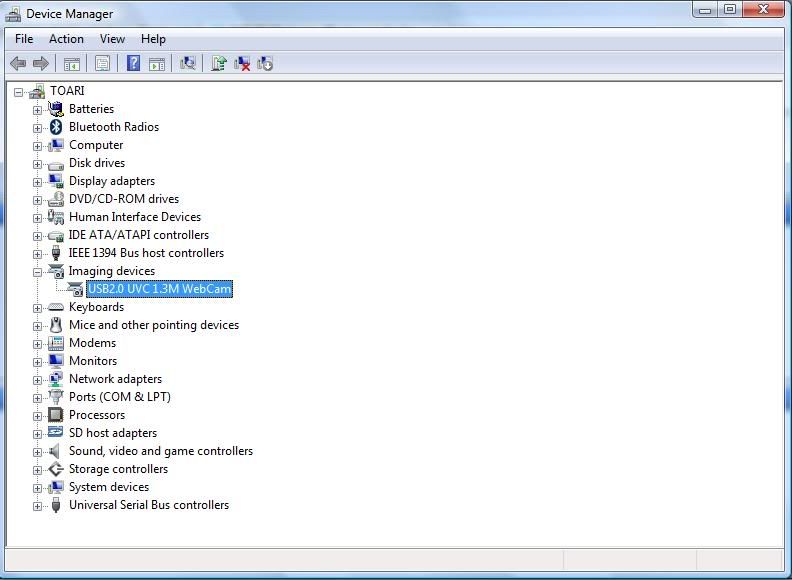792x580 pixels.
Task: Open the View menu
Action: [112, 39]
